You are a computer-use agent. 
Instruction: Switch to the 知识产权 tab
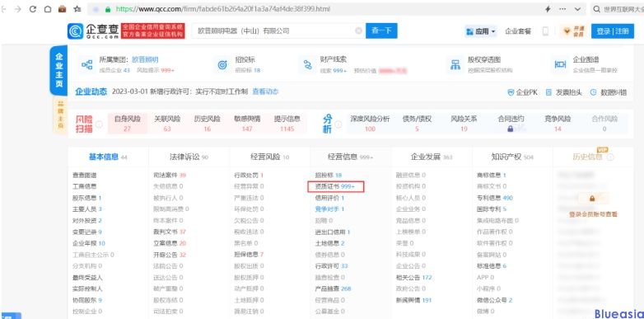click(512, 157)
